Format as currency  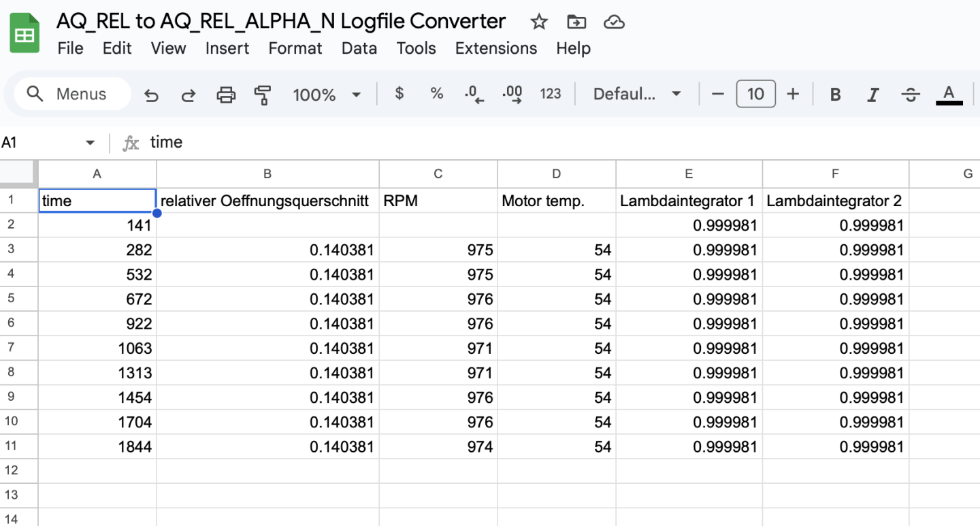click(x=399, y=94)
